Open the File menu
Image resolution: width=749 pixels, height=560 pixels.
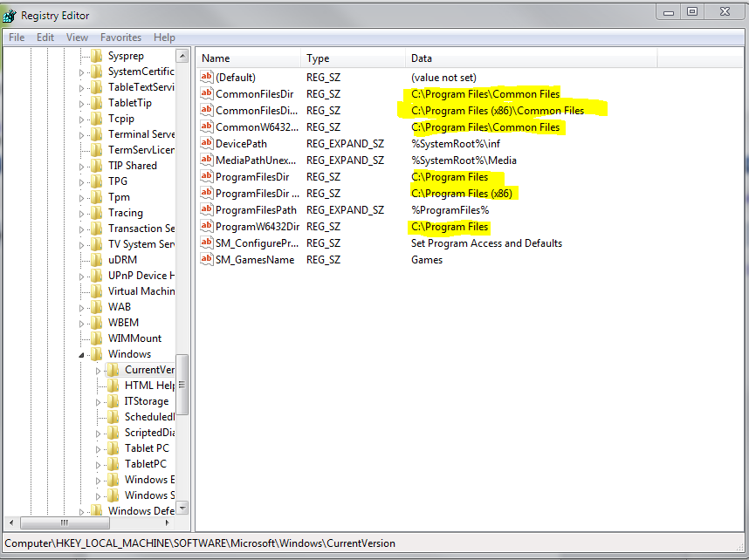(17, 38)
